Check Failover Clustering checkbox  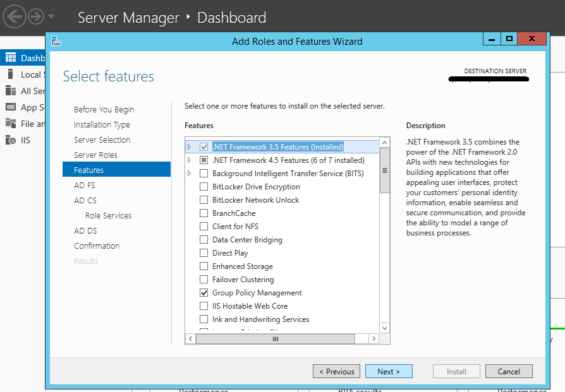coord(204,280)
